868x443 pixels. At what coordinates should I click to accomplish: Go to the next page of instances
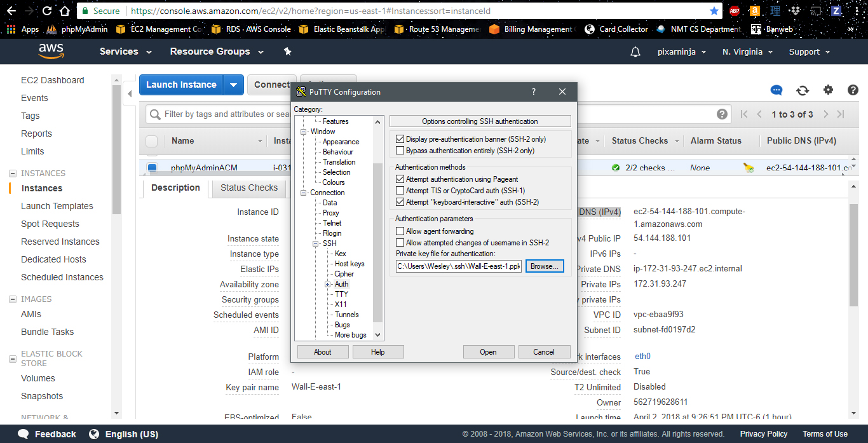click(825, 114)
